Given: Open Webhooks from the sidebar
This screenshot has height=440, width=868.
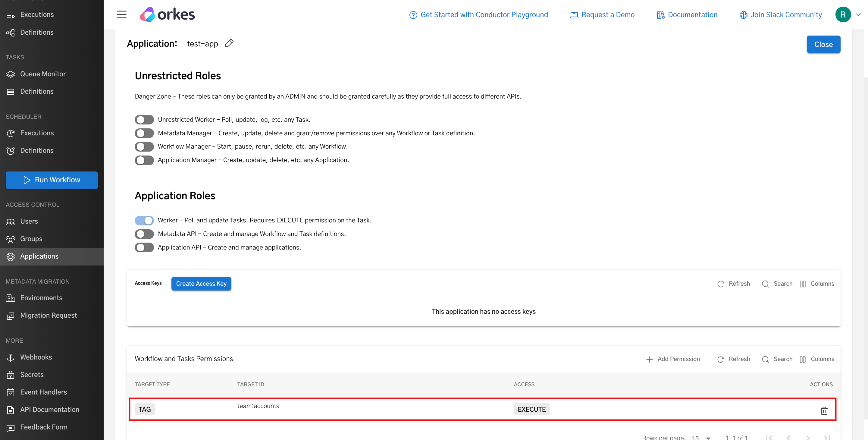Looking at the screenshot, I should (36, 357).
